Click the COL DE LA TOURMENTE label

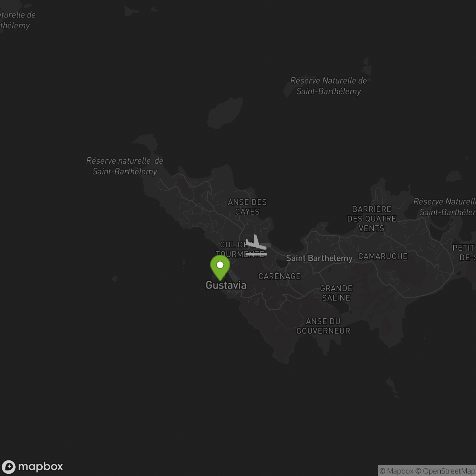pos(240,250)
